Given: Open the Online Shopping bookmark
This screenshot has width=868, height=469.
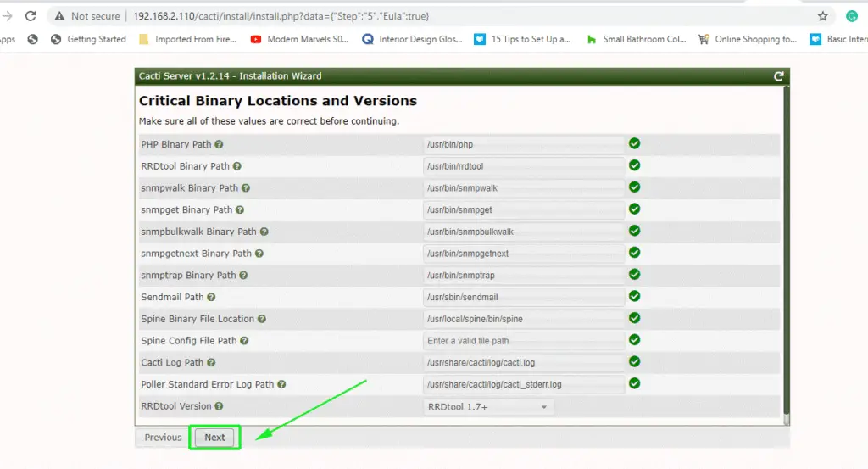Looking at the screenshot, I should [x=748, y=39].
